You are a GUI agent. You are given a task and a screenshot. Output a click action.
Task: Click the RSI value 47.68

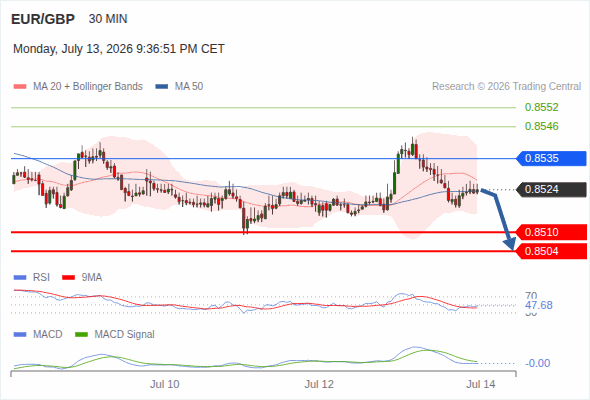click(538, 305)
